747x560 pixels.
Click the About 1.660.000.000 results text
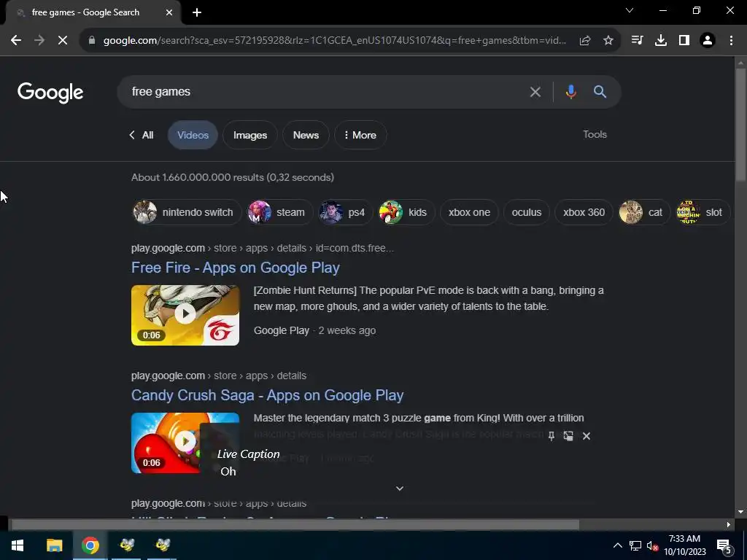(x=233, y=178)
